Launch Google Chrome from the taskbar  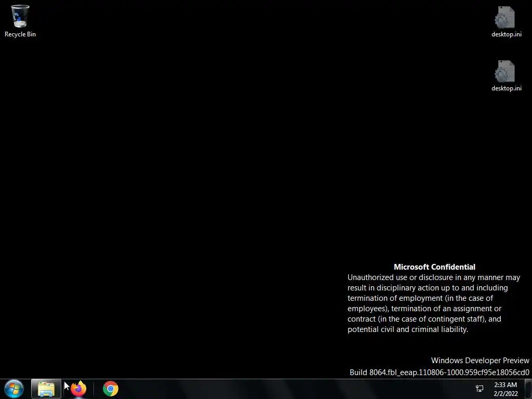pos(111,389)
